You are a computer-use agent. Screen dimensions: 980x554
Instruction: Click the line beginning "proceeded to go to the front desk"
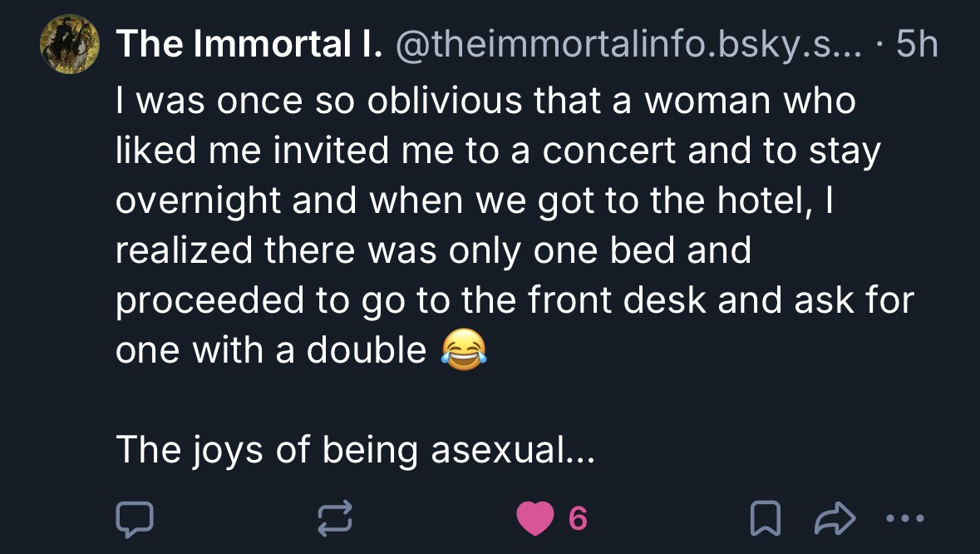514,300
